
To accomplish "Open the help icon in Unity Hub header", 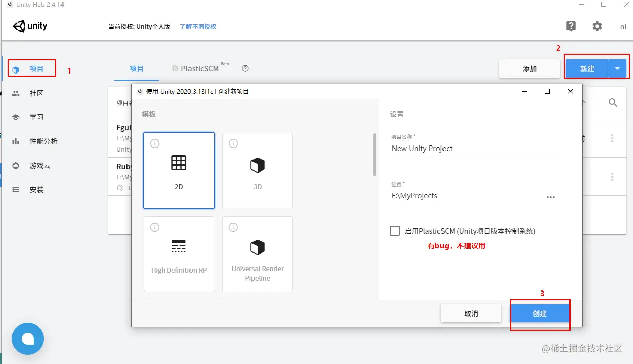I will point(571,26).
